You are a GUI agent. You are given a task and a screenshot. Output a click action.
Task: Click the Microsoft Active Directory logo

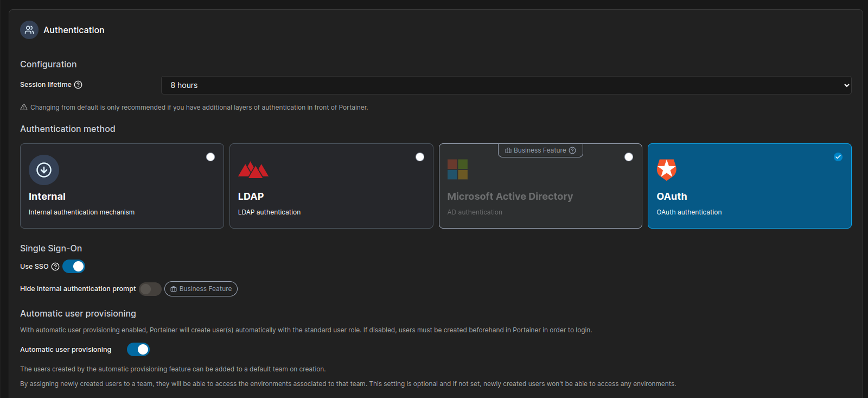457,169
